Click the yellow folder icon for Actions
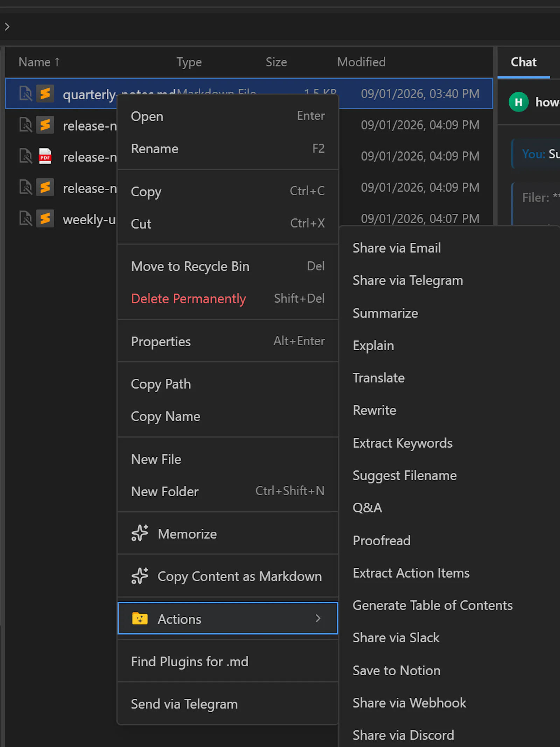This screenshot has width=560, height=747. pos(140,618)
